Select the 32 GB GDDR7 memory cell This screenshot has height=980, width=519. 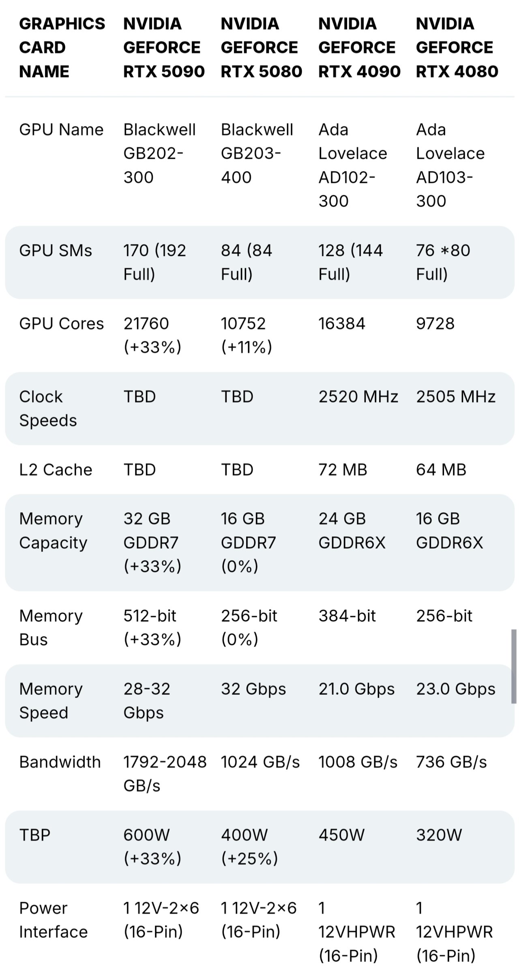click(x=152, y=542)
